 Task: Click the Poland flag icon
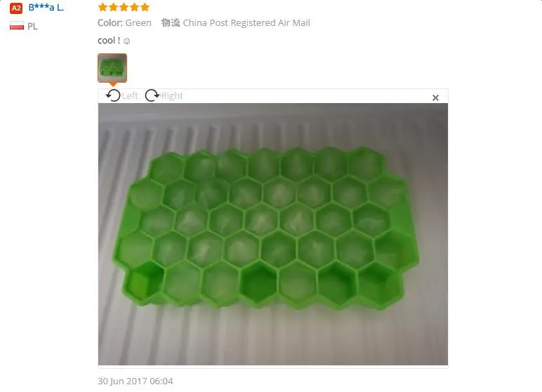17,26
